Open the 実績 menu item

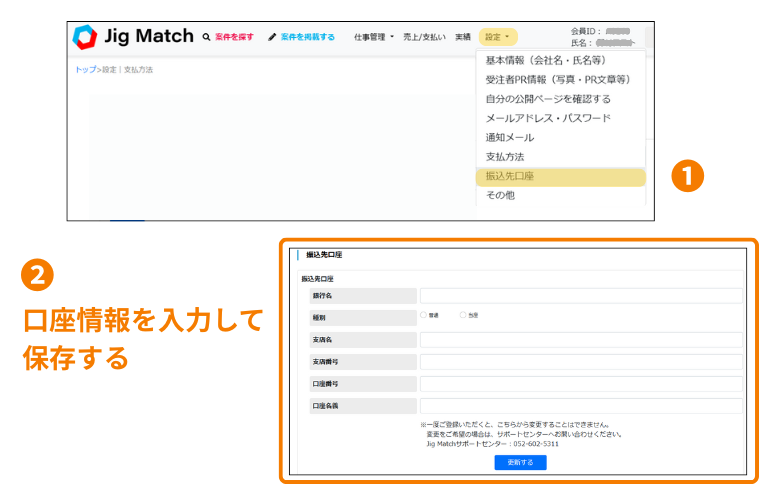click(463, 37)
